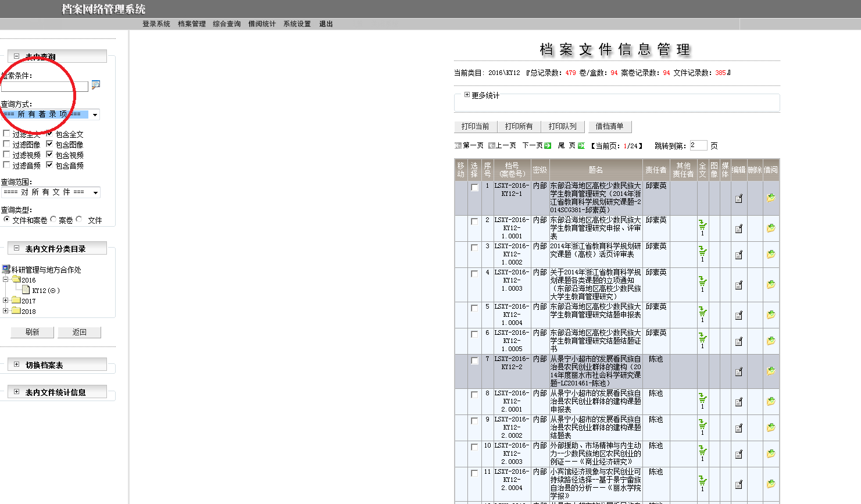Screen dimensions: 861x504
Task: Click the green last page arrow icon
Action: 581,146
